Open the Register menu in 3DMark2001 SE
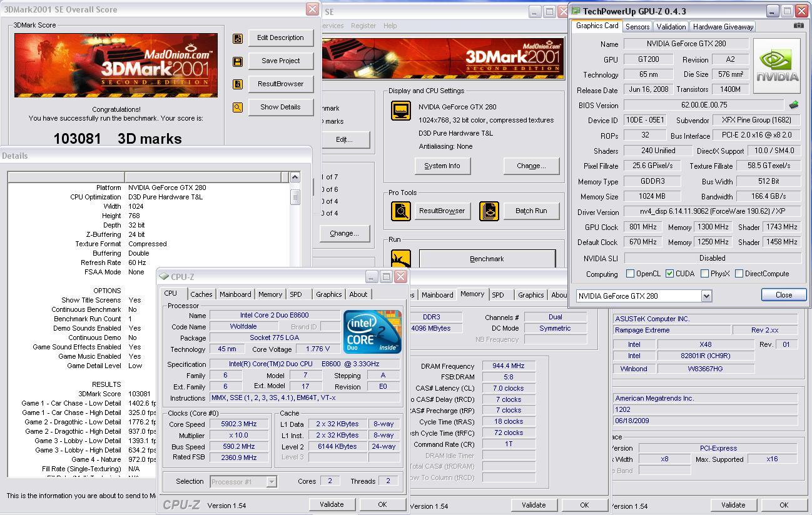Viewport: 812px width, 515px height. (x=363, y=26)
